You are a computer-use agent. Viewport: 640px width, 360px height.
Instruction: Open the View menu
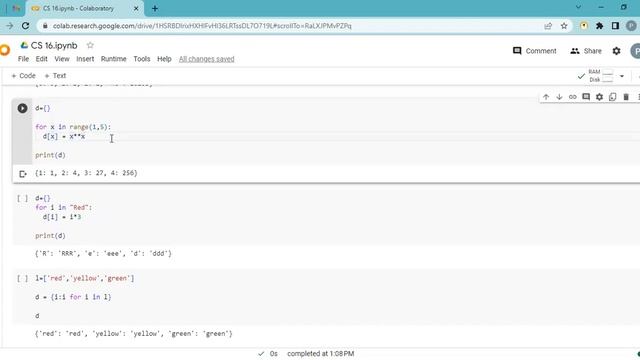[x=62, y=59]
